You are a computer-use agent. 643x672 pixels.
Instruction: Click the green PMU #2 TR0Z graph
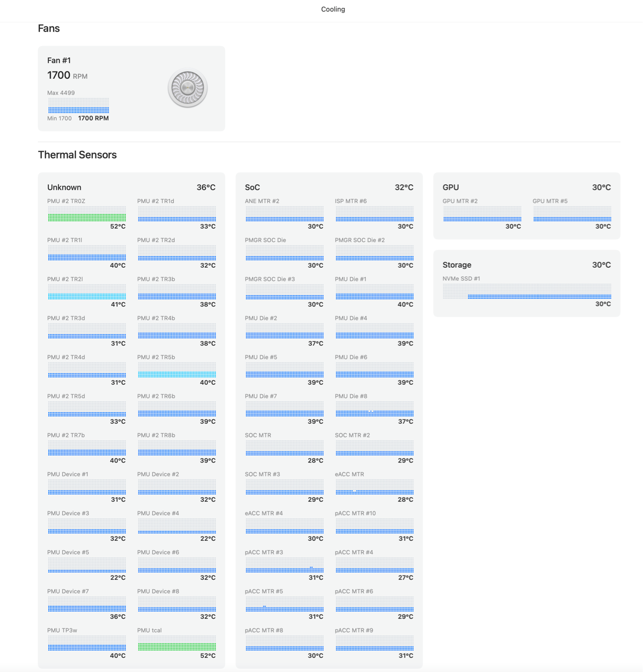point(87,214)
